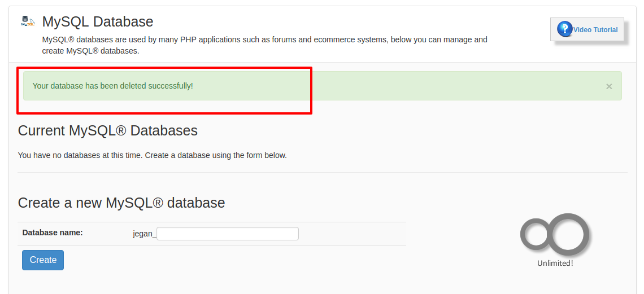Click the infinity Unlimited databases icon
The width and height of the screenshot is (644, 294).
(555, 235)
